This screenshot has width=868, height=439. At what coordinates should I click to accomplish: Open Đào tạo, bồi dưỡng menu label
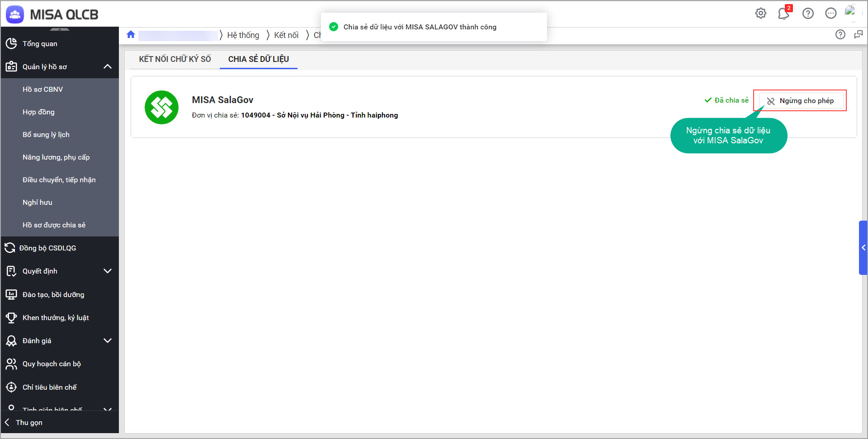pyautogui.click(x=53, y=295)
